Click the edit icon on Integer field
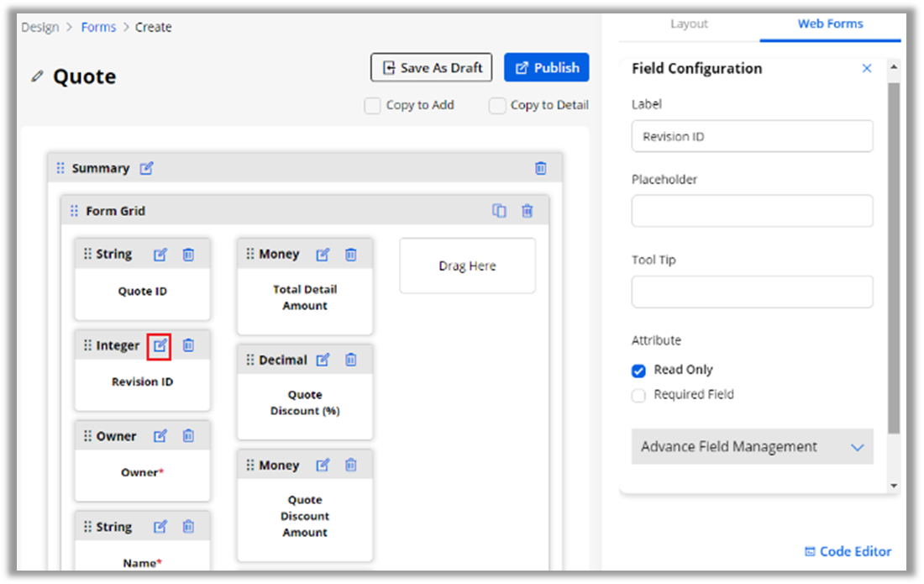 tap(160, 345)
